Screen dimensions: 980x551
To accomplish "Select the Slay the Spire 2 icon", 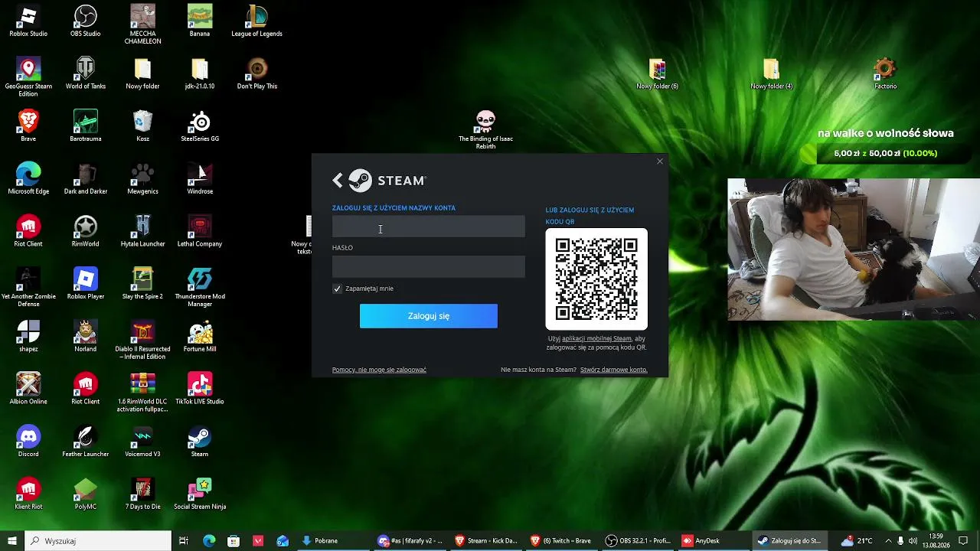I will [x=142, y=284].
